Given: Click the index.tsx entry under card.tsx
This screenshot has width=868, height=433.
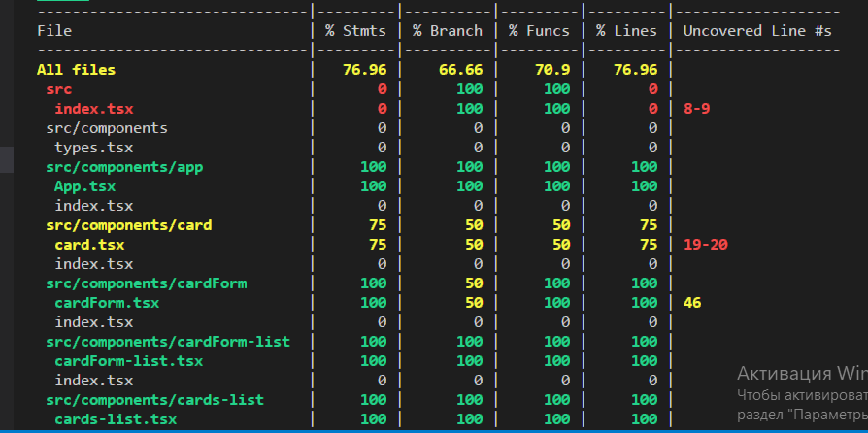Looking at the screenshot, I should click(x=94, y=264).
